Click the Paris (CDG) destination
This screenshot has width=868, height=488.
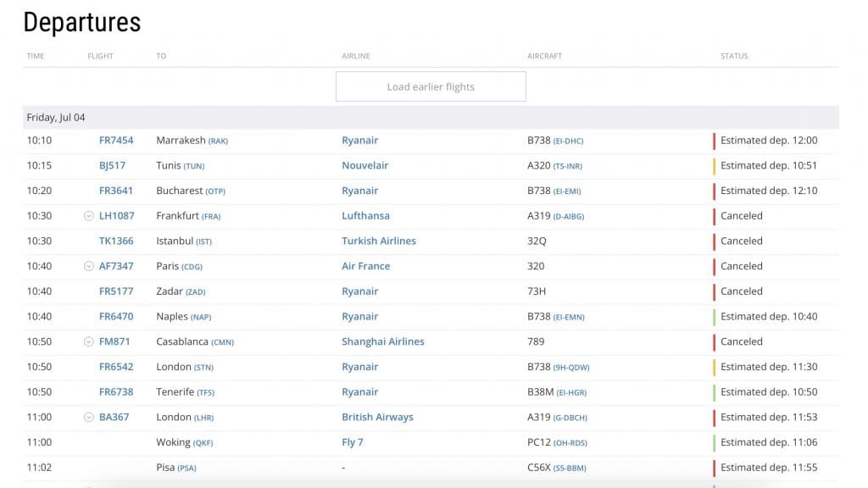[180, 266]
